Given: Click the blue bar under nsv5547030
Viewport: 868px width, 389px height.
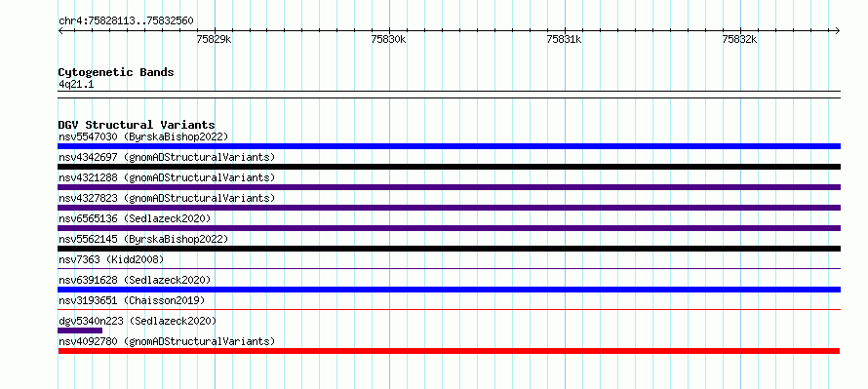Looking at the screenshot, I should coord(449,146).
